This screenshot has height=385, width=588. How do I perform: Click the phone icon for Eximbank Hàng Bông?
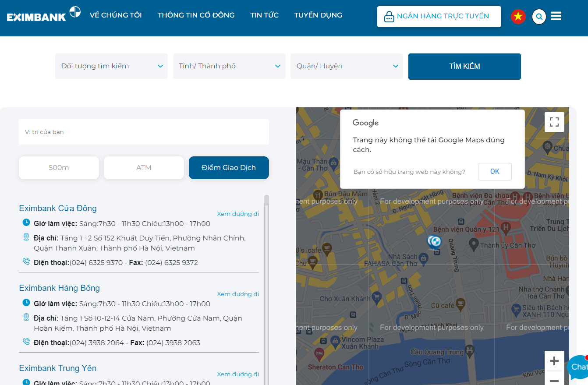tap(26, 342)
